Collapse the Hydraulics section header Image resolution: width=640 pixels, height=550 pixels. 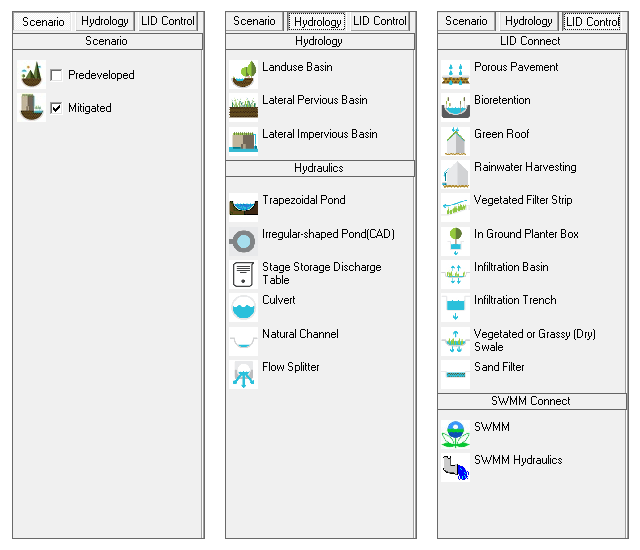pyautogui.click(x=320, y=168)
